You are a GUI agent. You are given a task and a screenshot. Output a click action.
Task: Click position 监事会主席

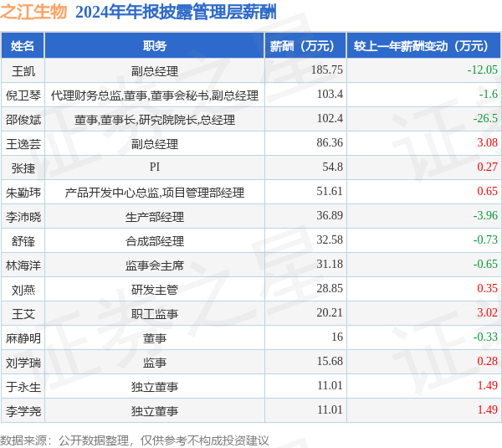[x=155, y=265]
